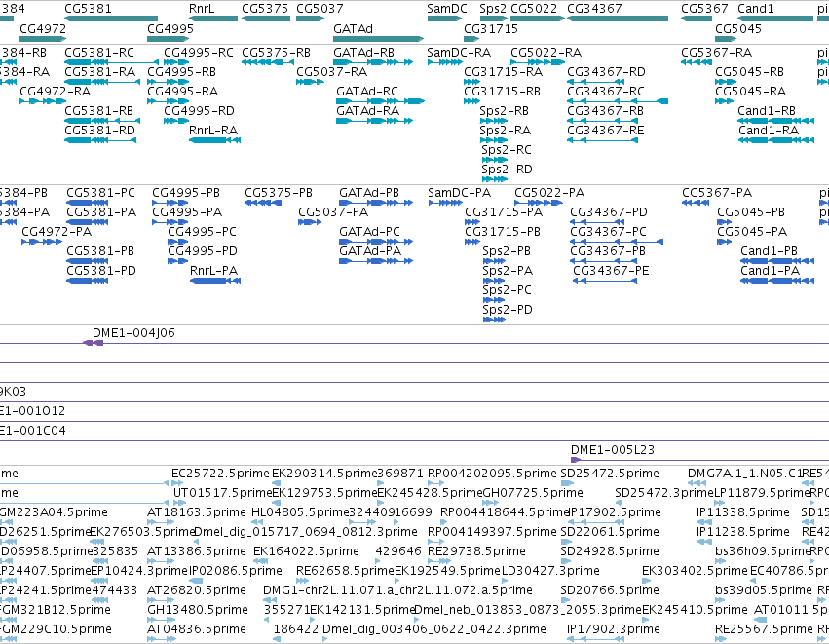Select protein CG4995-PB label

(186, 193)
